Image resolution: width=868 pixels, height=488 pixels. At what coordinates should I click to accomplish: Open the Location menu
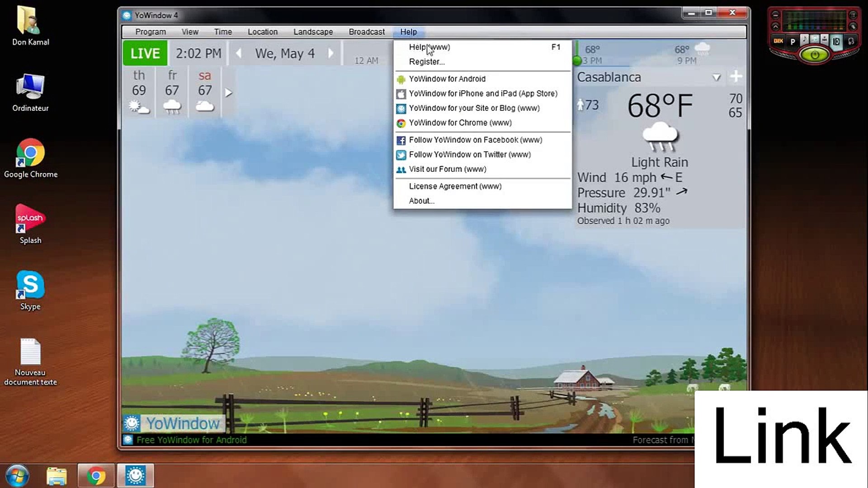(263, 32)
